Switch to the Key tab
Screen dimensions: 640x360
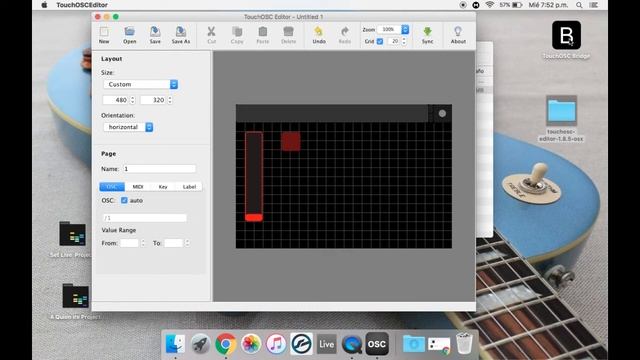(163, 187)
